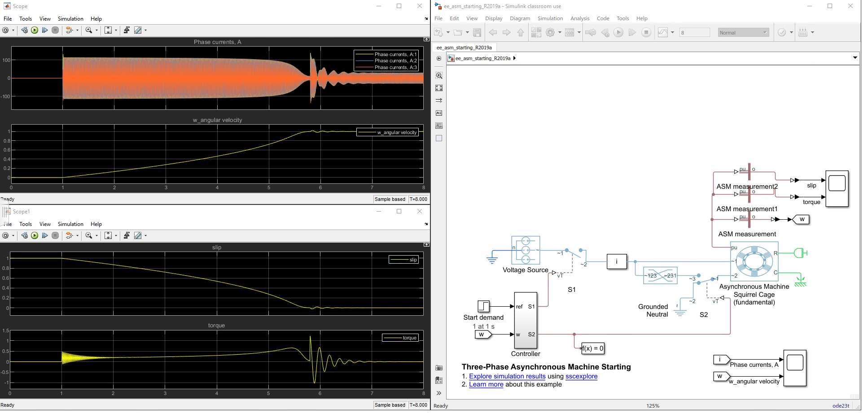Toggle highlight trigger icon in Scope toolbar
Screen dimensions: 868x417
127,30
